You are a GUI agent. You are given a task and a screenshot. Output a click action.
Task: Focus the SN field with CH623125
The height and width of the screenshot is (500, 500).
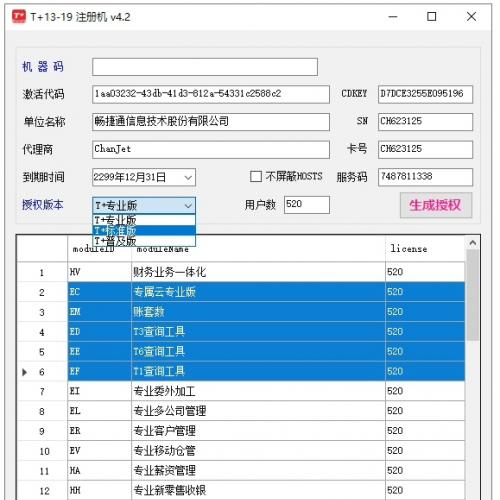[x=425, y=122]
